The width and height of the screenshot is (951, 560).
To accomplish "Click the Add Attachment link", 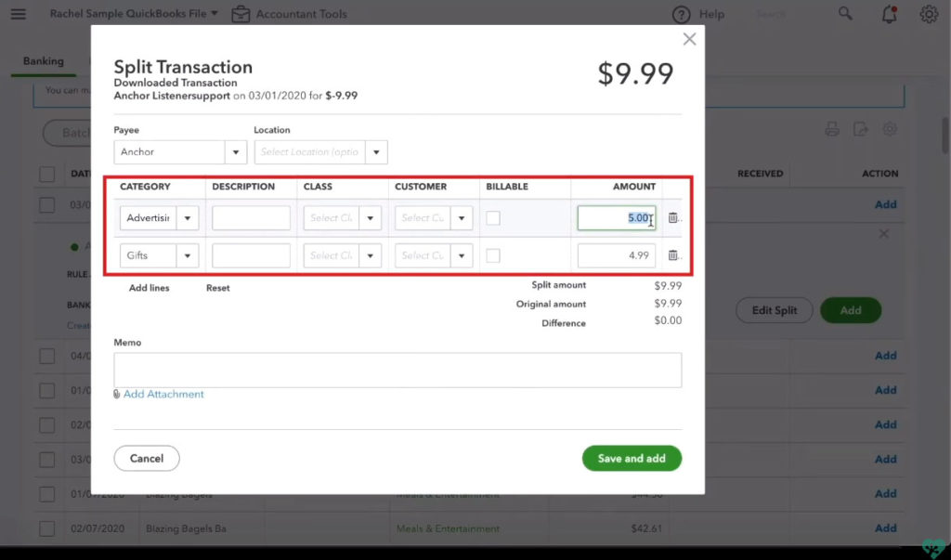I will (163, 394).
